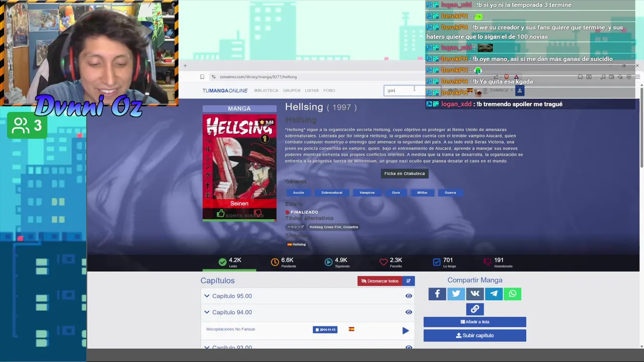
Task: Click the thumbs-up like icon under cover
Action: pyautogui.click(x=220, y=214)
